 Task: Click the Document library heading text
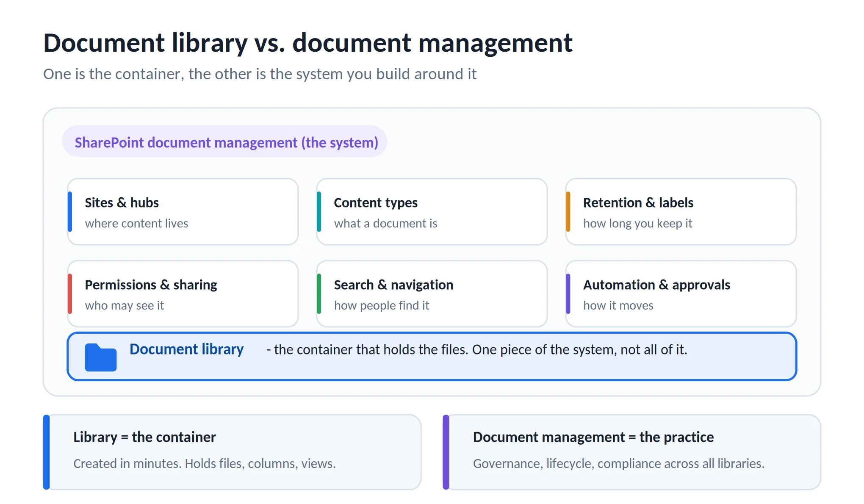pyautogui.click(x=186, y=349)
